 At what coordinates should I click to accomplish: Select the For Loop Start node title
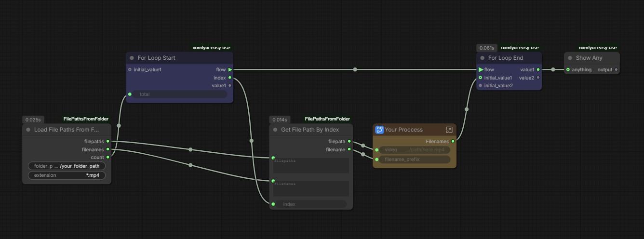[x=157, y=58]
